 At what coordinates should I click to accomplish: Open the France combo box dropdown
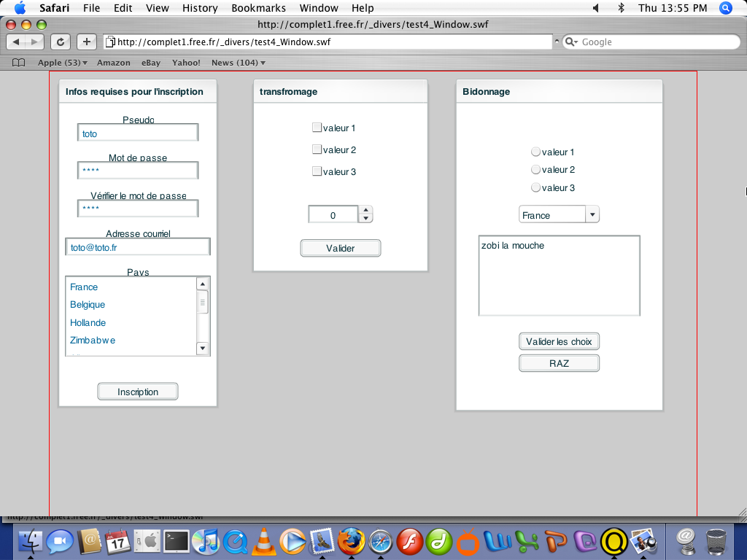(592, 214)
